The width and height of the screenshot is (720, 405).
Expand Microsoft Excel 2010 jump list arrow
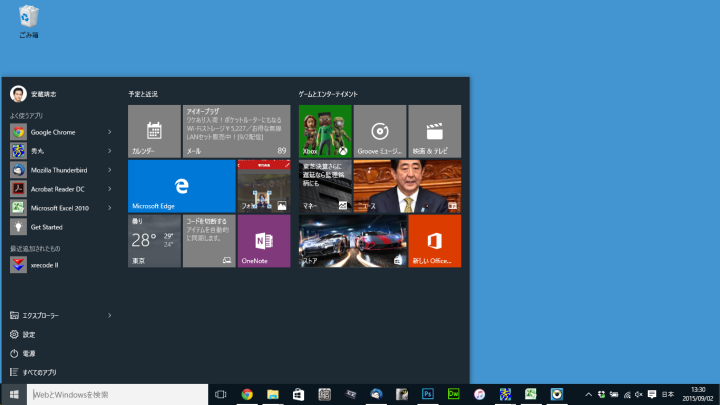(109, 208)
